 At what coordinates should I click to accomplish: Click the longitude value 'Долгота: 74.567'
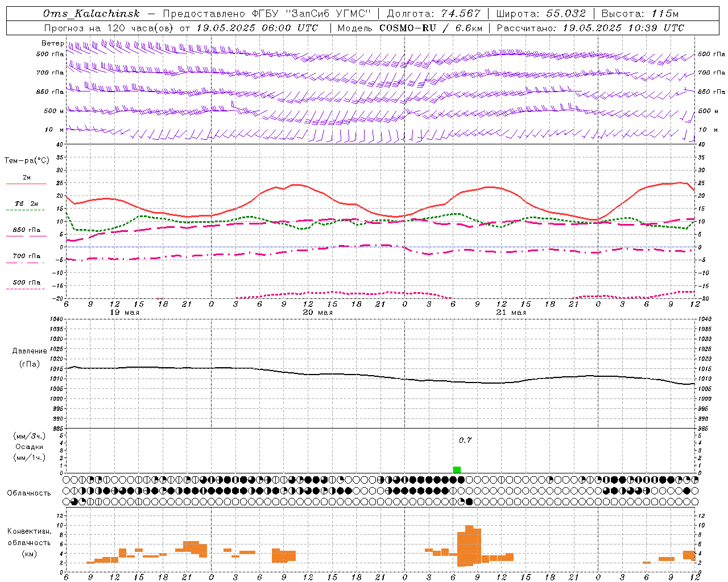[x=434, y=14]
